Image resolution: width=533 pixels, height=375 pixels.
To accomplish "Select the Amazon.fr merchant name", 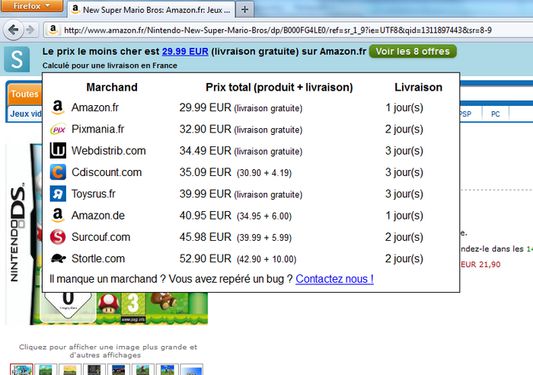I will point(95,107).
